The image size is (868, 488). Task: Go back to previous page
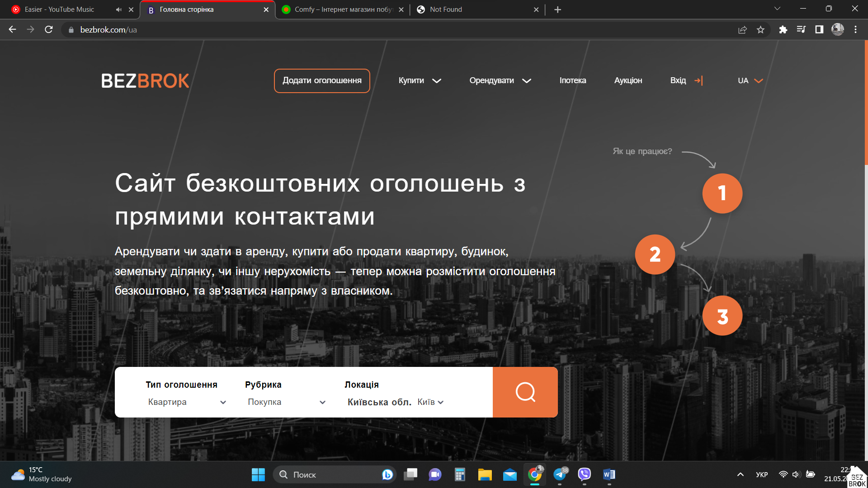pos(12,29)
